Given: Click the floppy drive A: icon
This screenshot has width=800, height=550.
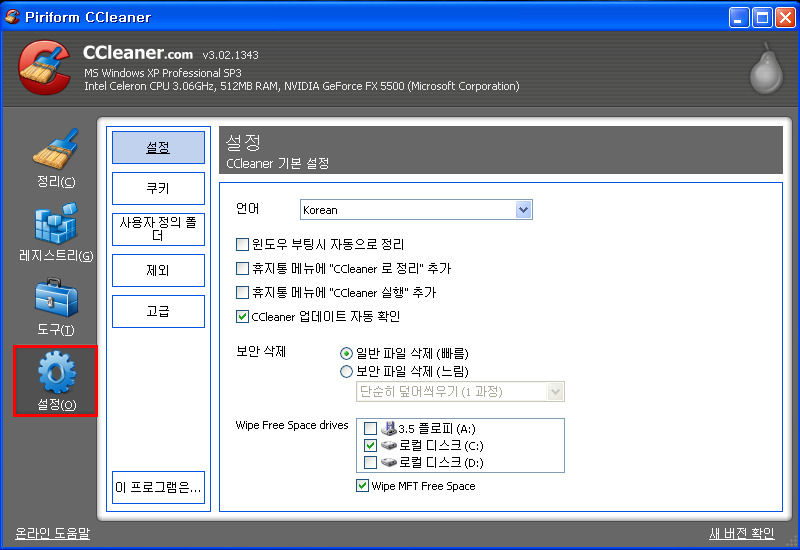Looking at the screenshot, I should point(389,428).
